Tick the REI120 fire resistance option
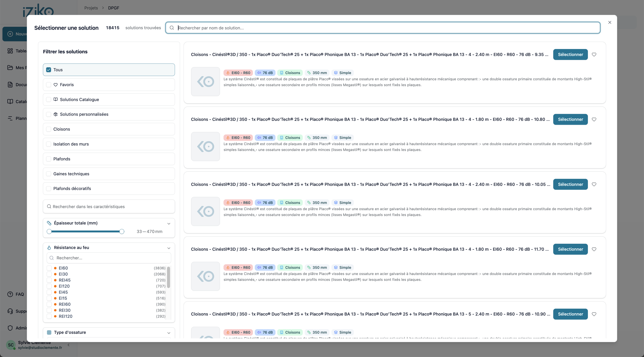This screenshot has width=644, height=357. tap(49, 316)
